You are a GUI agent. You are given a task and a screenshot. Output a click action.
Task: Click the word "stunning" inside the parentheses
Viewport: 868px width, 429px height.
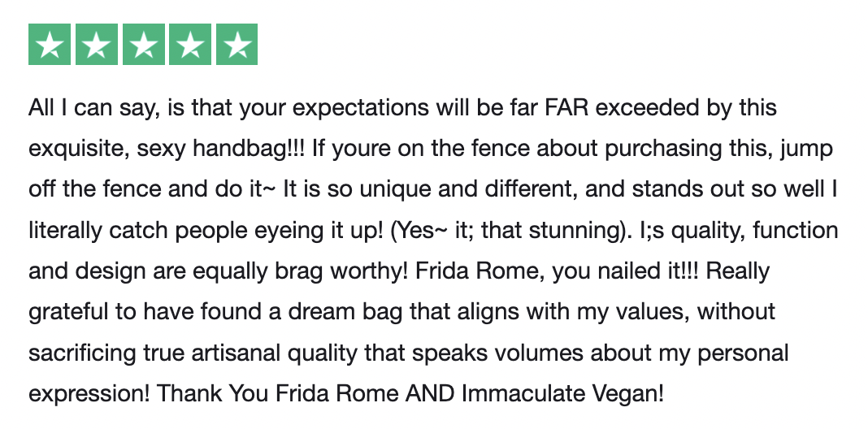[x=575, y=230]
